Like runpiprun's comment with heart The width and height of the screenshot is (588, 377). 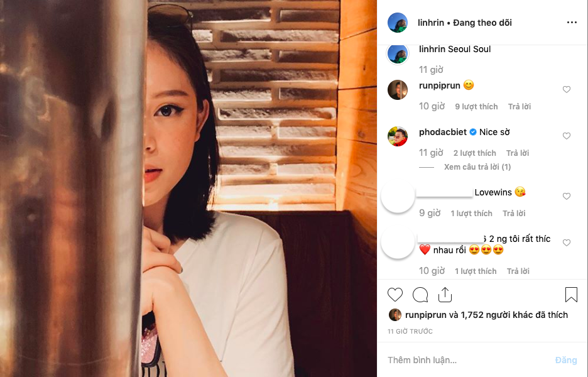[x=567, y=90]
